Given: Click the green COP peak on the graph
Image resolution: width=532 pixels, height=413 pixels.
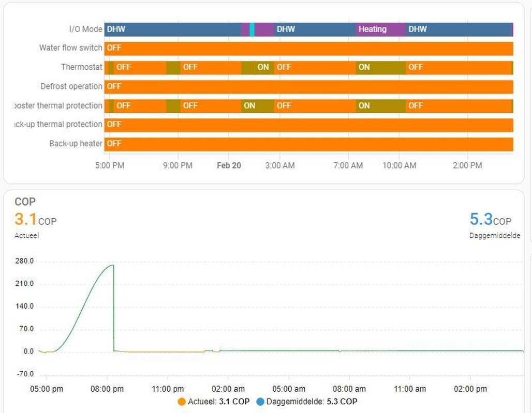Looking at the screenshot, I should (x=112, y=265).
